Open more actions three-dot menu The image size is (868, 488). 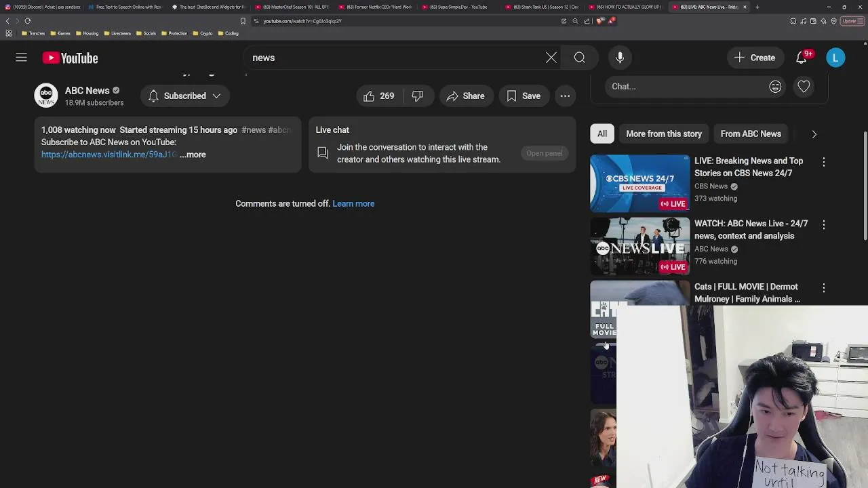point(565,96)
